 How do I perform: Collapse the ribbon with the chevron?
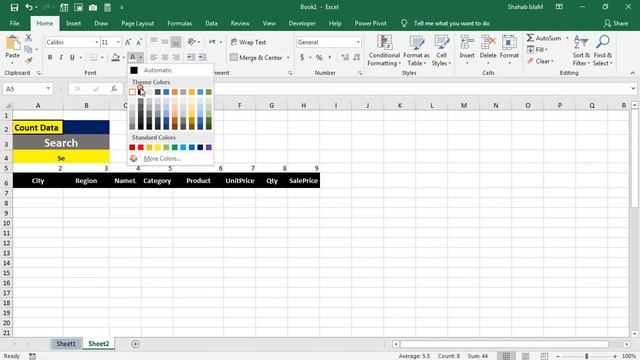point(632,73)
